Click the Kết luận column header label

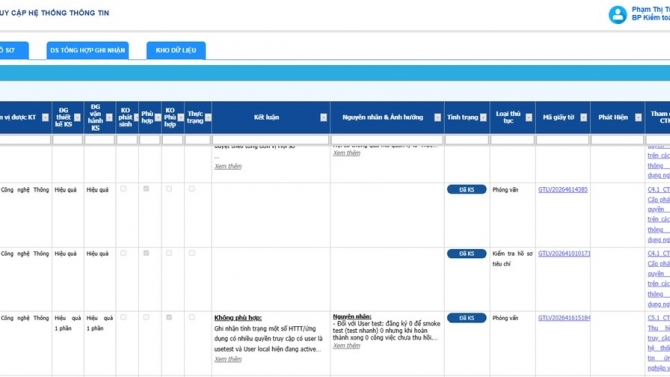click(x=266, y=117)
